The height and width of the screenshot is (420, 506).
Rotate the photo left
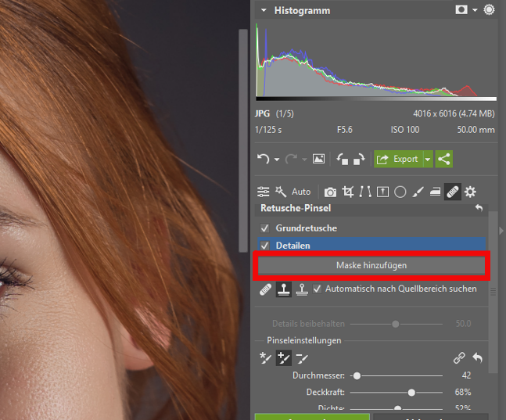point(343,159)
